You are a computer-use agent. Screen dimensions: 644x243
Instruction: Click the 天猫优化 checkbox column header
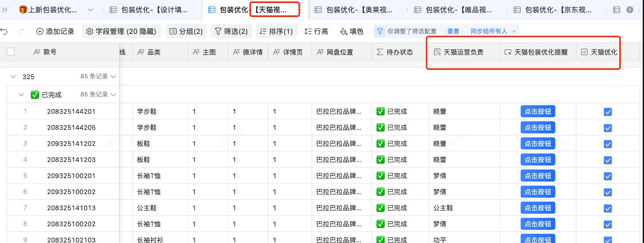click(x=607, y=52)
